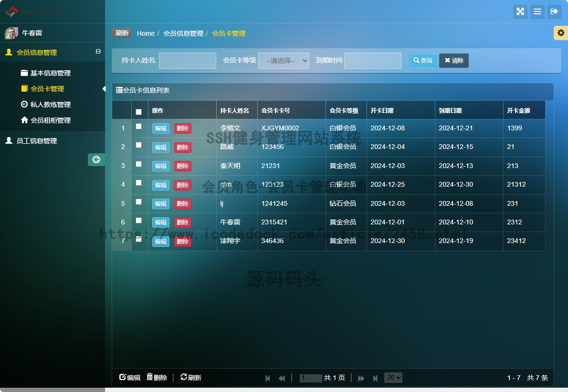Click 编辑 for row lj
This screenshot has width=568, height=392.
(161, 203)
